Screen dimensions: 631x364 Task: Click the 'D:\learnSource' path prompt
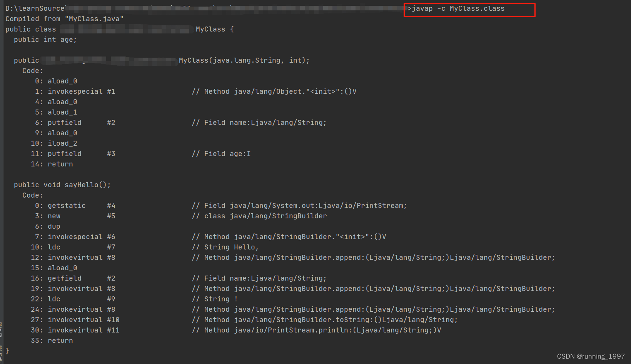click(x=35, y=8)
